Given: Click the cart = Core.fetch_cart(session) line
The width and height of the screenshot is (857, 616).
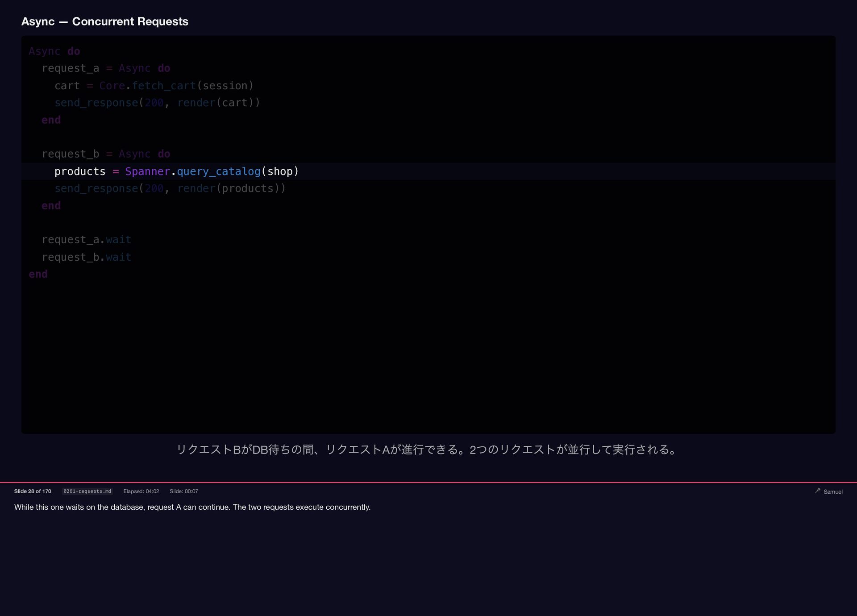Looking at the screenshot, I should (154, 86).
